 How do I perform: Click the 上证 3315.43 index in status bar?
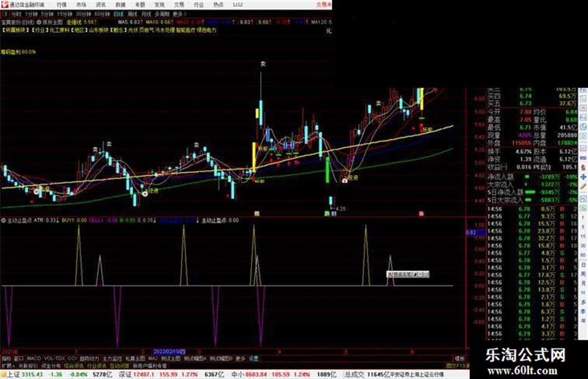tap(25, 375)
